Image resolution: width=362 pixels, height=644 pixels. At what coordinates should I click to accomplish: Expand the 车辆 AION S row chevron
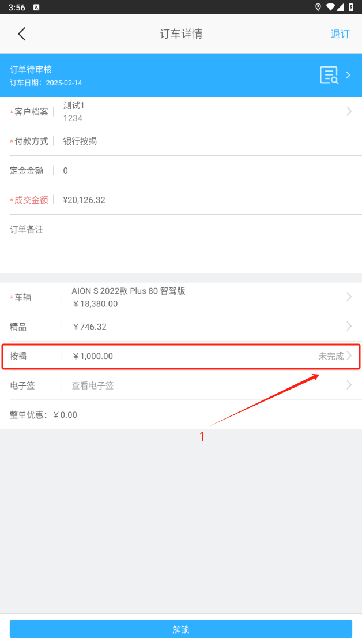(349, 297)
